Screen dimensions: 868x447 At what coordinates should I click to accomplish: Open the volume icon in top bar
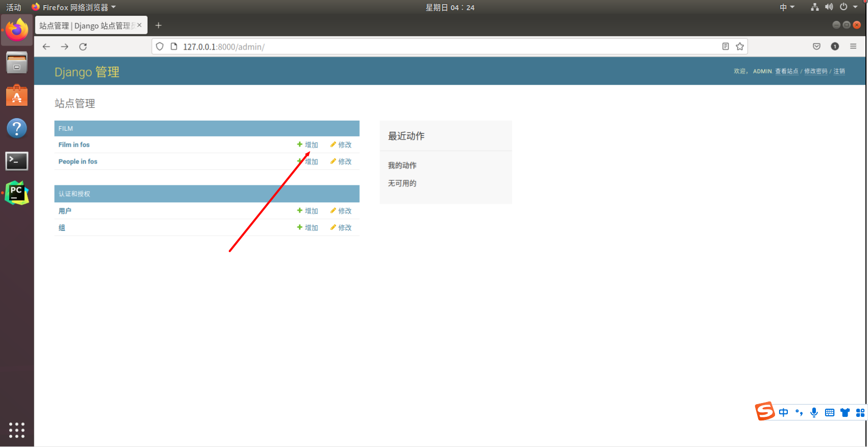[829, 7]
